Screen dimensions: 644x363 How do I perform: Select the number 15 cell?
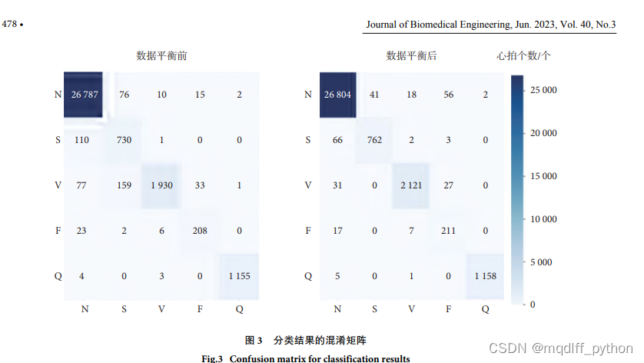point(200,95)
